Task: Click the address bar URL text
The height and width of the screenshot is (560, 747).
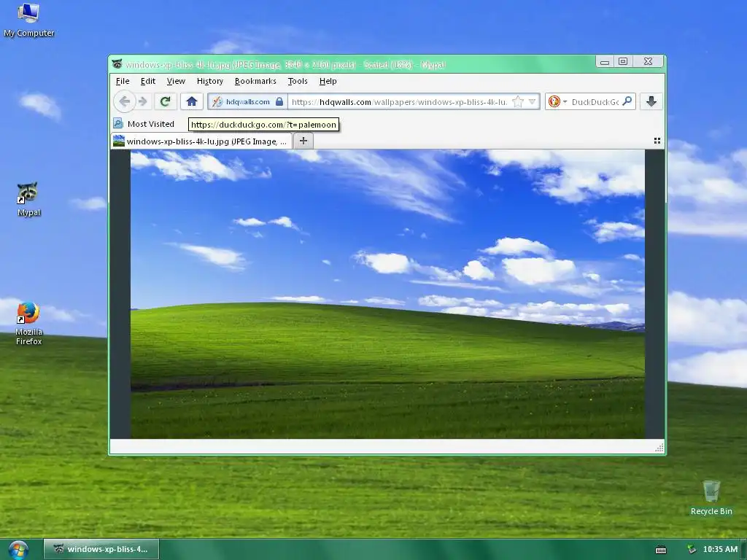Action: [x=399, y=102]
